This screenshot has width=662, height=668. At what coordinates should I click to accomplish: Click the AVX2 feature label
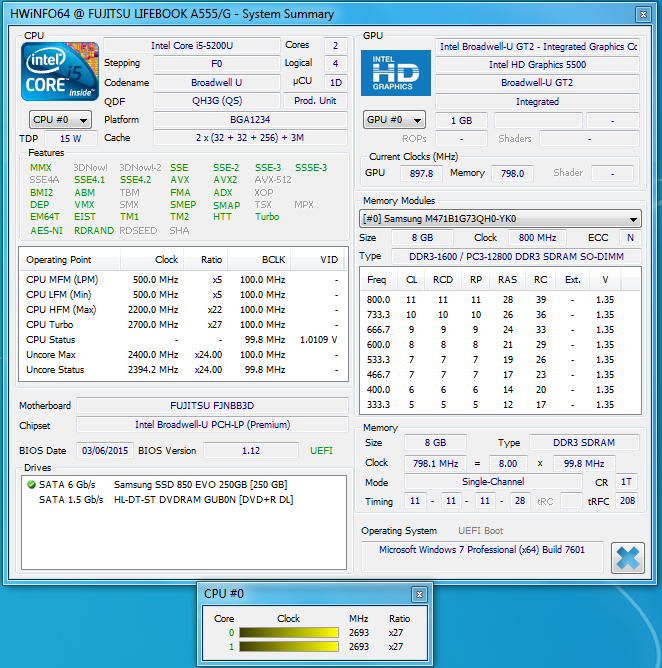pos(225,180)
